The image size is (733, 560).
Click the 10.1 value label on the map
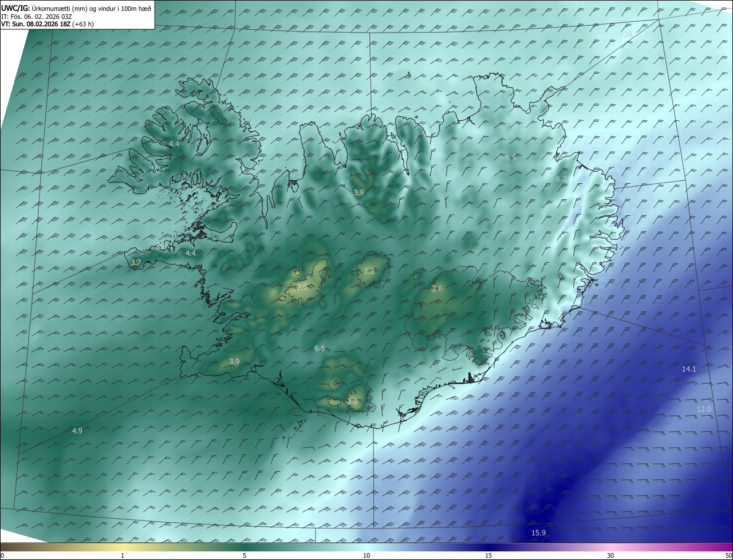coord(630,34)
